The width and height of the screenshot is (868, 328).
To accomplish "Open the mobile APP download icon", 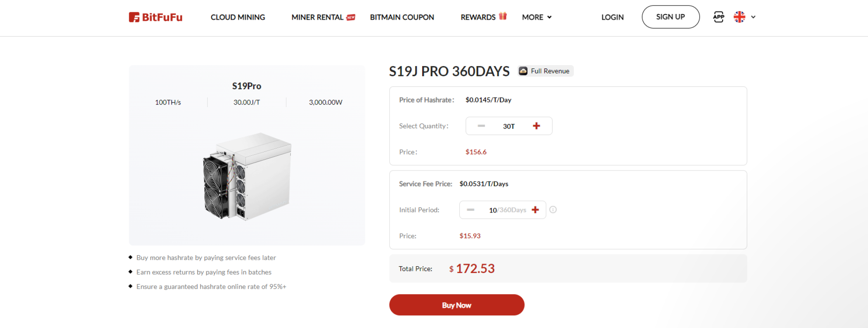I will 718,17.
